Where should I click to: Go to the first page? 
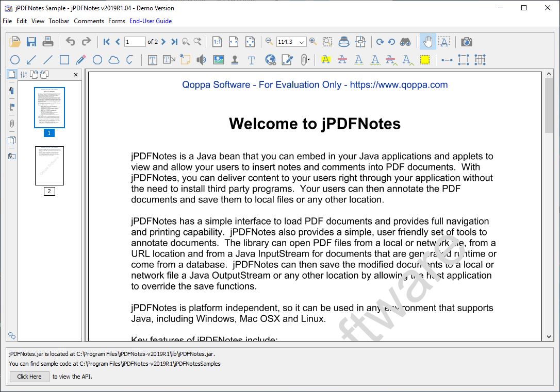click(x=106, y=42)
